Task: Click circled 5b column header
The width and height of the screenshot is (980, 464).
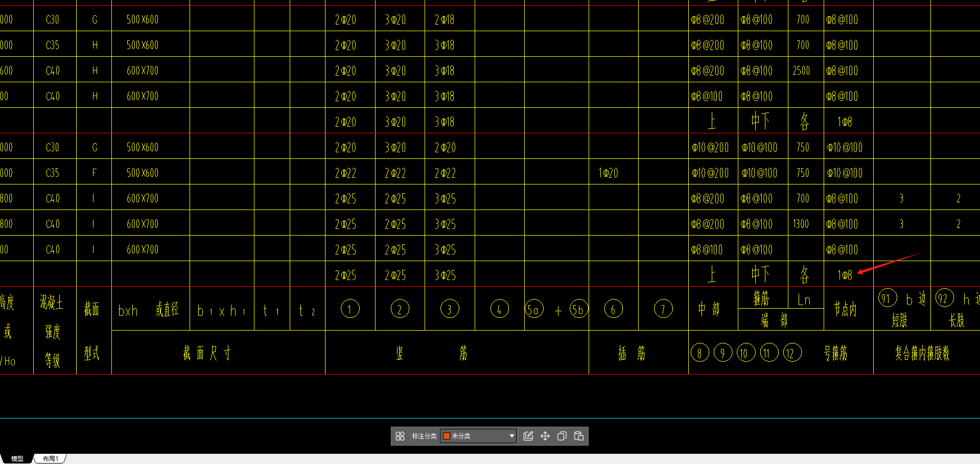Action: coord(579,309)
